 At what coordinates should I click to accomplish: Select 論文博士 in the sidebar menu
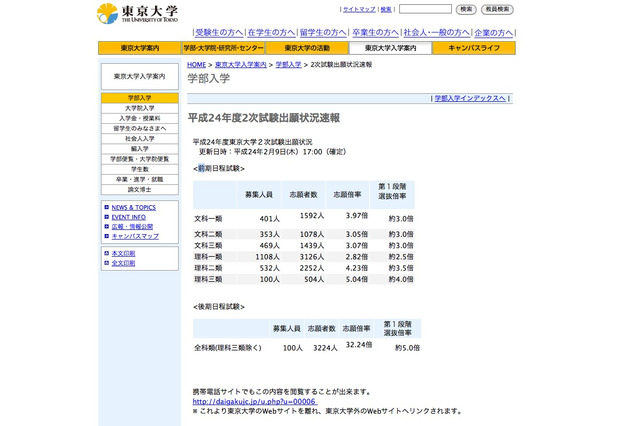tap(140, 190)
